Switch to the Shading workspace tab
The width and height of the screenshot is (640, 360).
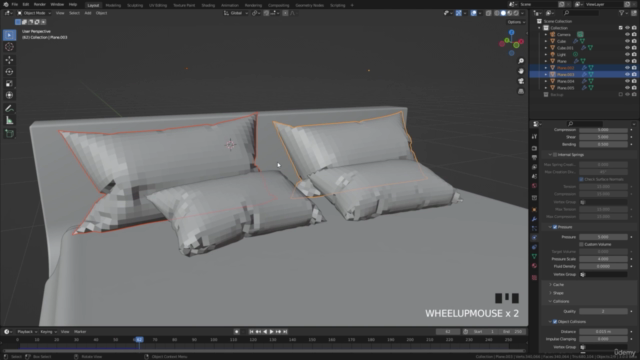click(208, 5)
